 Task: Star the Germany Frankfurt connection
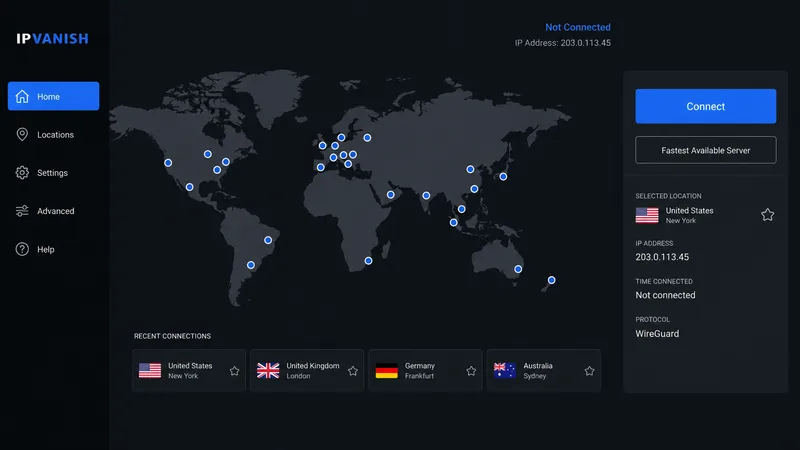click(471, 371)
